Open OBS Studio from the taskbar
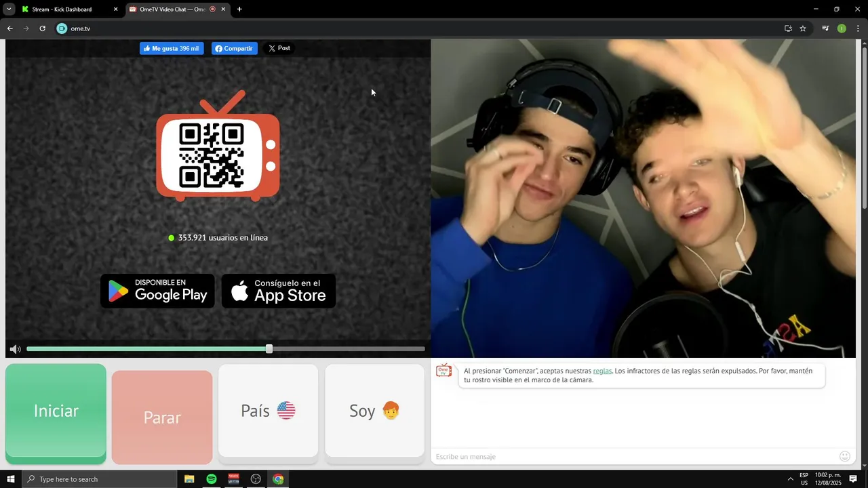The height and width of the screenshot is (488, 868). [x=256, y=479]
